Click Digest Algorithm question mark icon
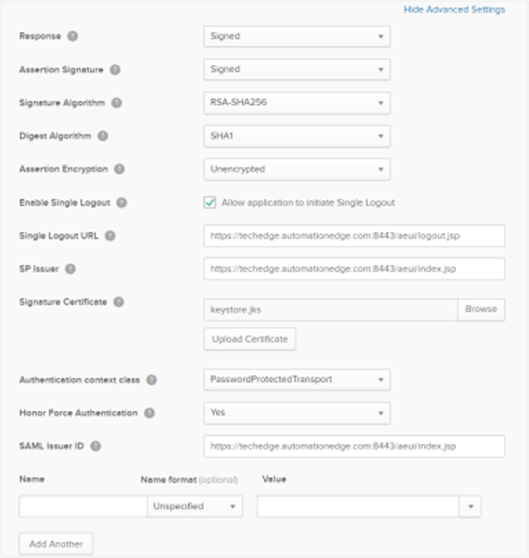 click(103, 136)
